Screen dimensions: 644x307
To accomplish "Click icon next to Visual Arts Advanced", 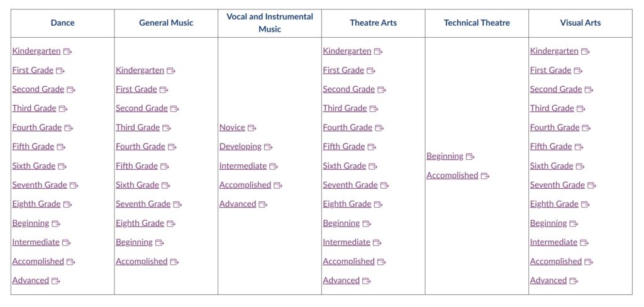I will pyautogui.click(x=574, y=281).
